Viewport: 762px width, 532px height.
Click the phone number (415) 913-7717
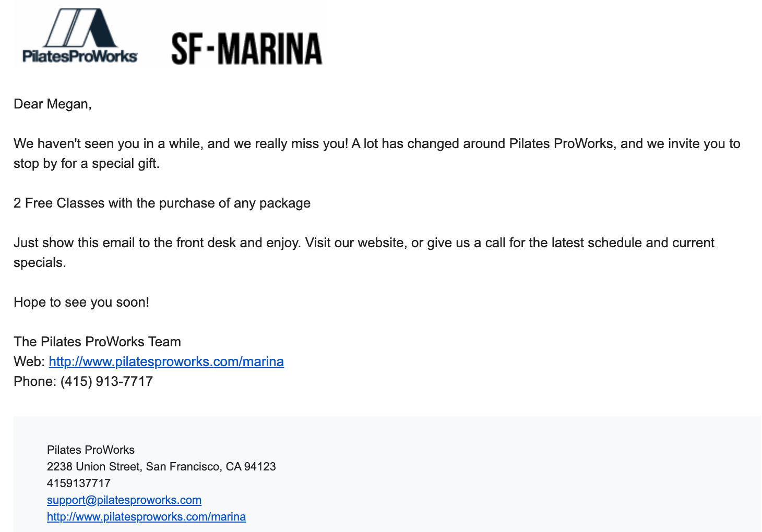click(x=106, y=381)
